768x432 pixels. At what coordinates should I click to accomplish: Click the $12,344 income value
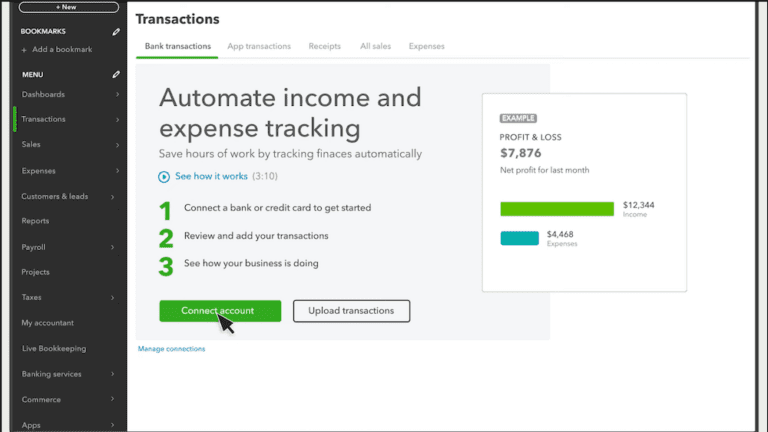pyautogui.click(x=639, y=205)
